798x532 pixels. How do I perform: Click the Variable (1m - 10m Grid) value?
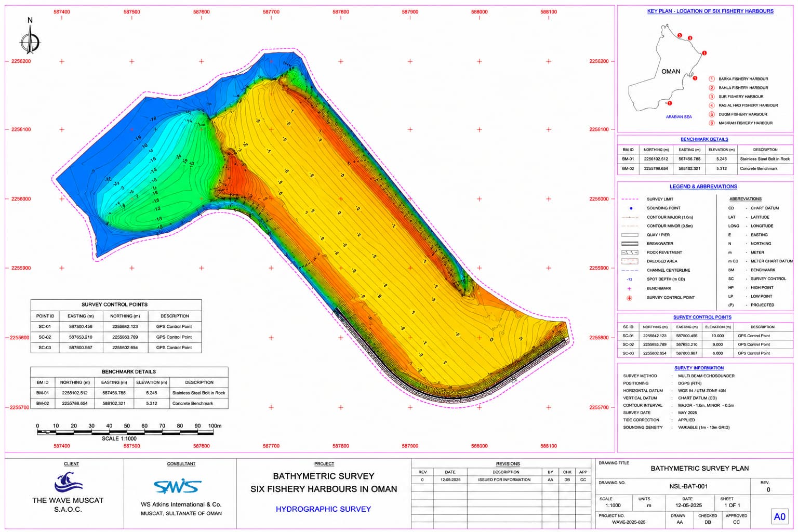pos(704,427)
